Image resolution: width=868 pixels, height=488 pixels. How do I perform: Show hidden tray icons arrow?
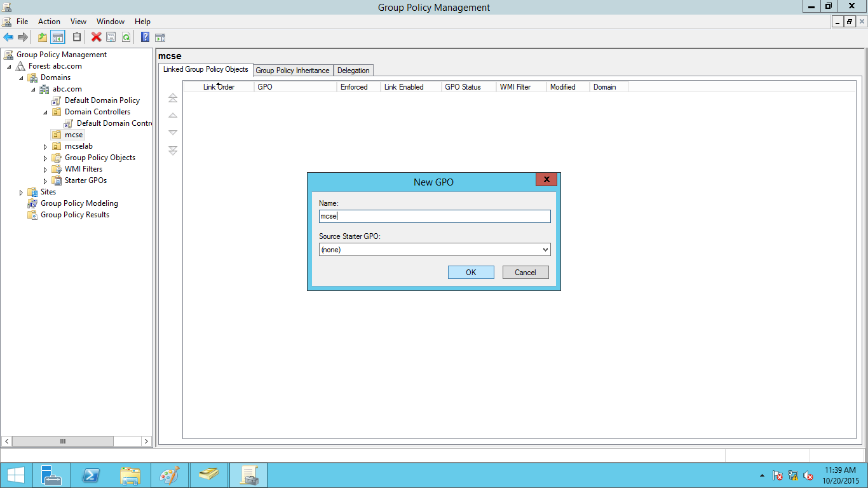click(762, 475)
